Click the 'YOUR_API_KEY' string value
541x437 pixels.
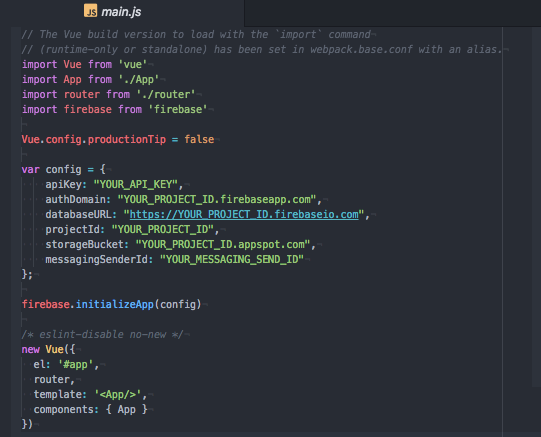click(136, 185)
